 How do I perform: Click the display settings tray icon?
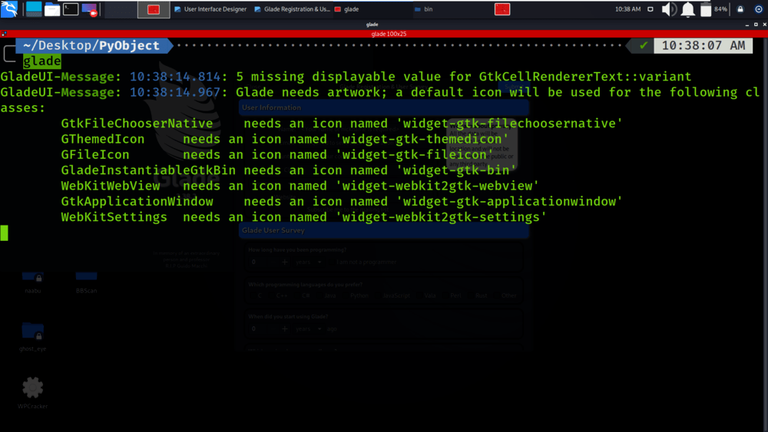point(650,9)
